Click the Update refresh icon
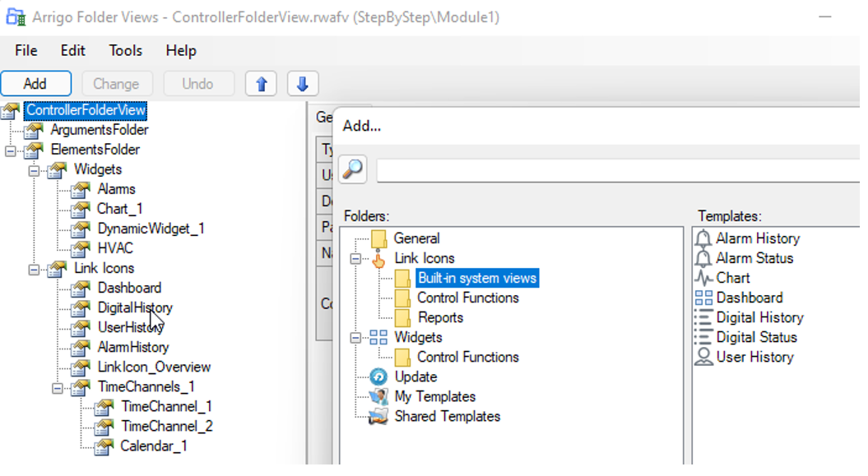868x476 pixels. tap(378, 377)
